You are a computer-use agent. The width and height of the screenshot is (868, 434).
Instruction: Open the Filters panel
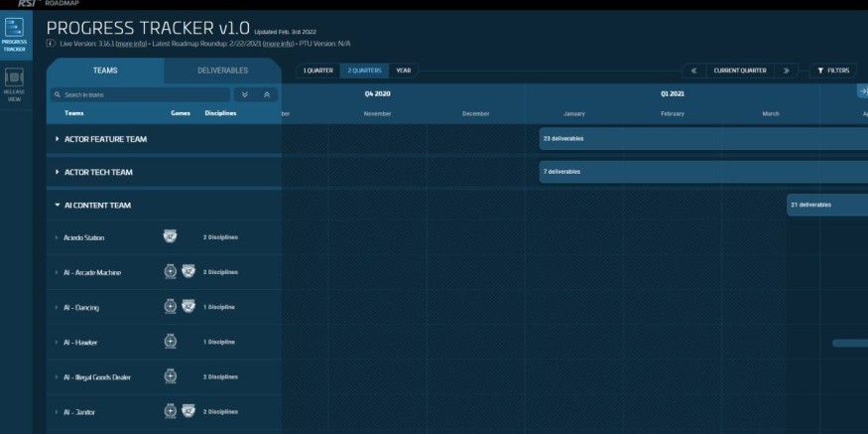833,71
